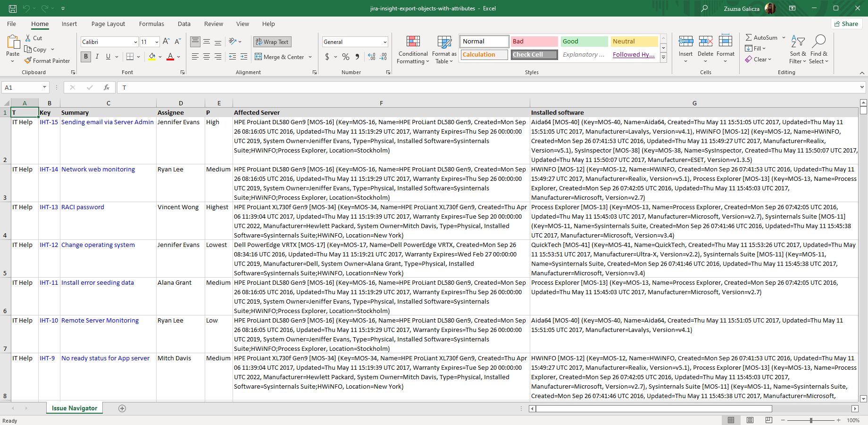Open Sort & Filter icon
The height and width of the screenshot is (425, 868).
coord(798,42)
